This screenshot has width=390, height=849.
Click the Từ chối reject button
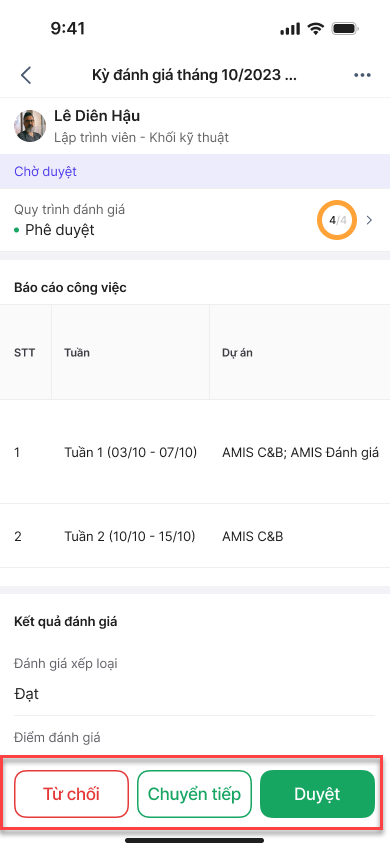72,794
